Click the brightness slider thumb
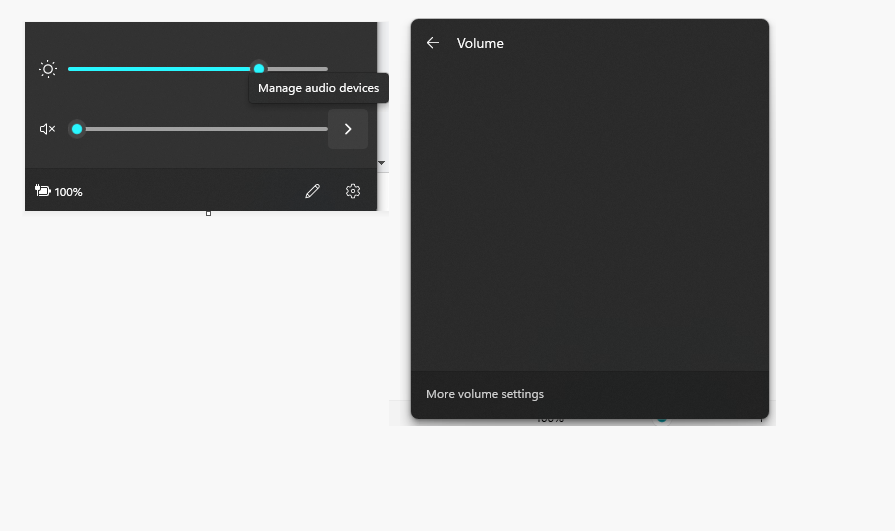The image size is (895, 531). point(259,69)
